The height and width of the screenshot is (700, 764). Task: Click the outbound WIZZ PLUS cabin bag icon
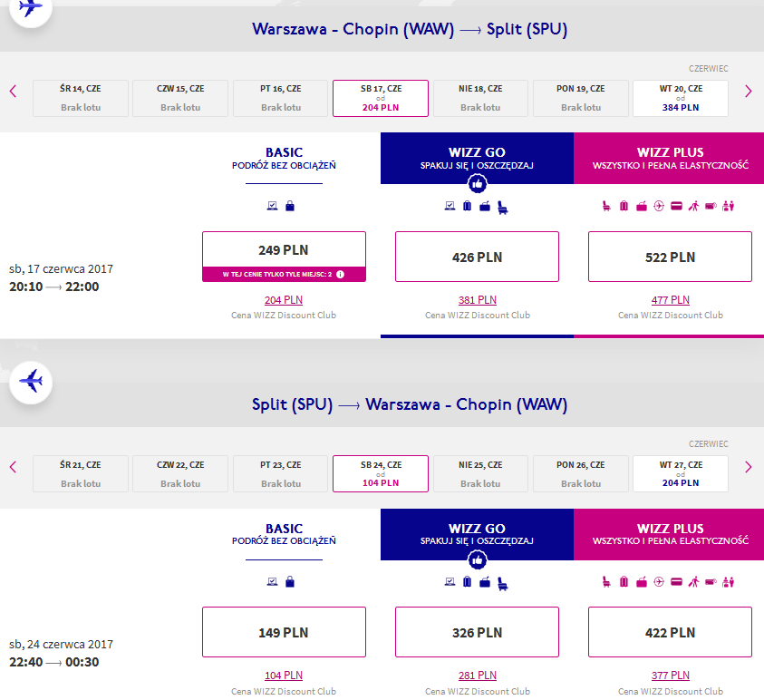coord(642,206)
